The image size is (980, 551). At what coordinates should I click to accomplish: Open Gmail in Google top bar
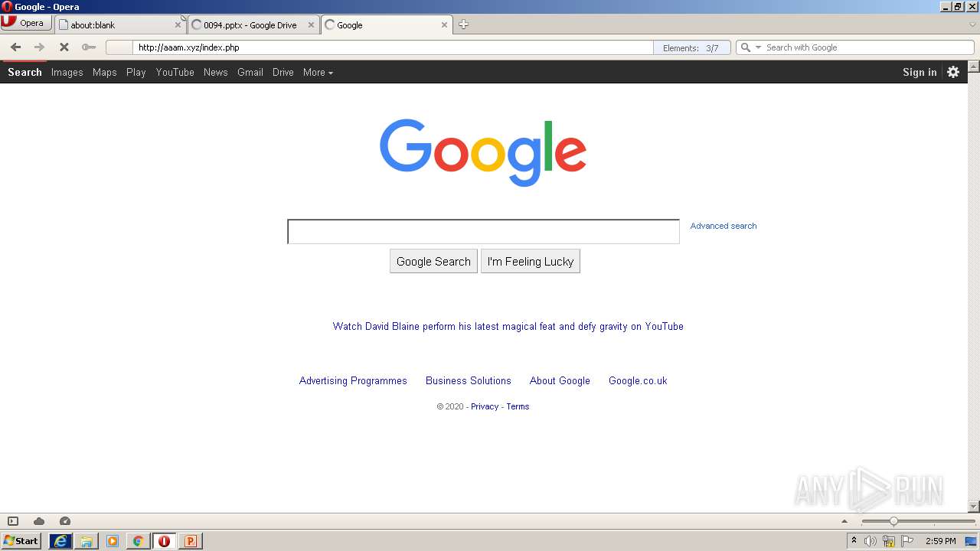coord(250,72)
